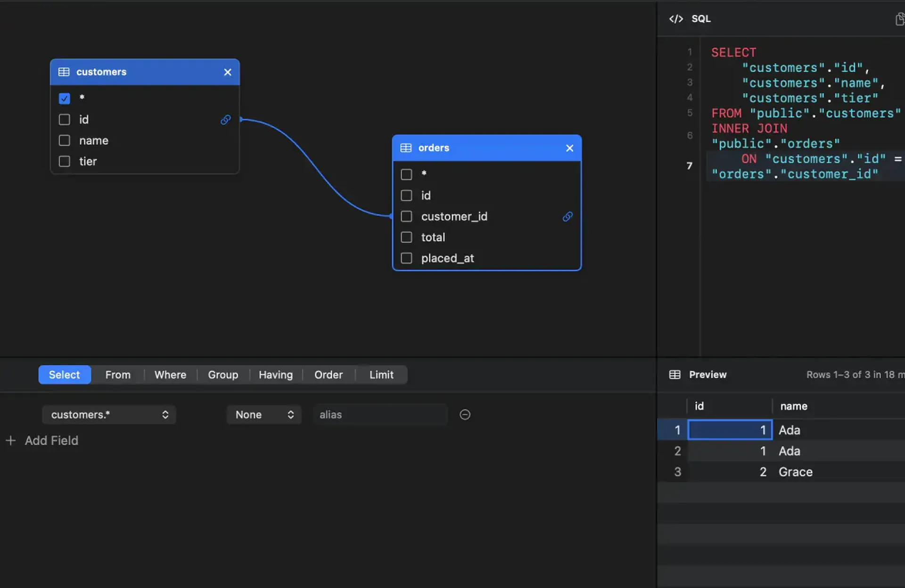Select the Select clause tab
The width and height of the screenshot is (905, 588).
tap(65, 375)
